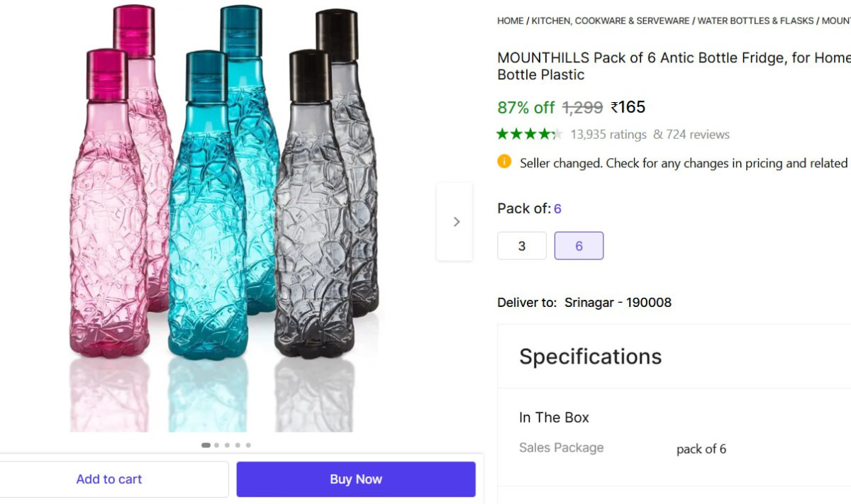Click the Add to cart button
The image size is (851, 504).
[x=109, y=479]
